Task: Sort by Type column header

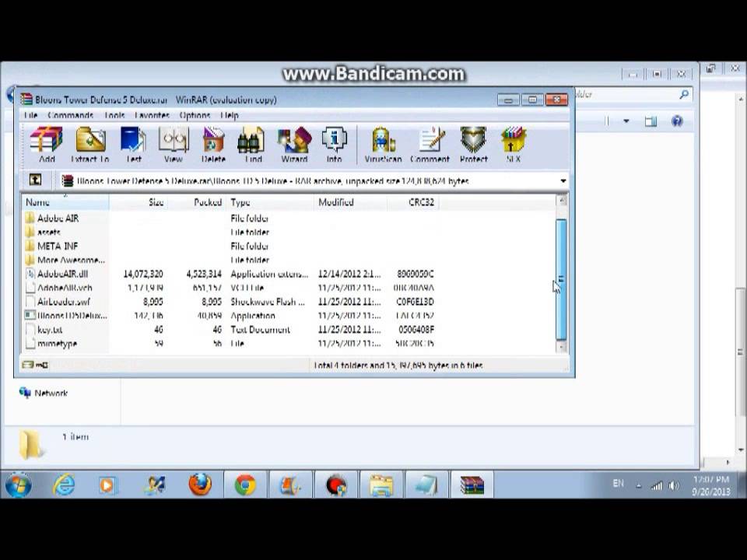Action: [270, 202]
